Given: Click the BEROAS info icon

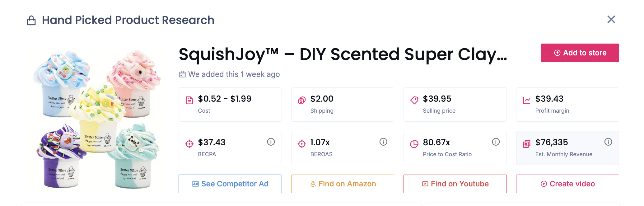Looking at the screenshot, I should pos(383,142).
